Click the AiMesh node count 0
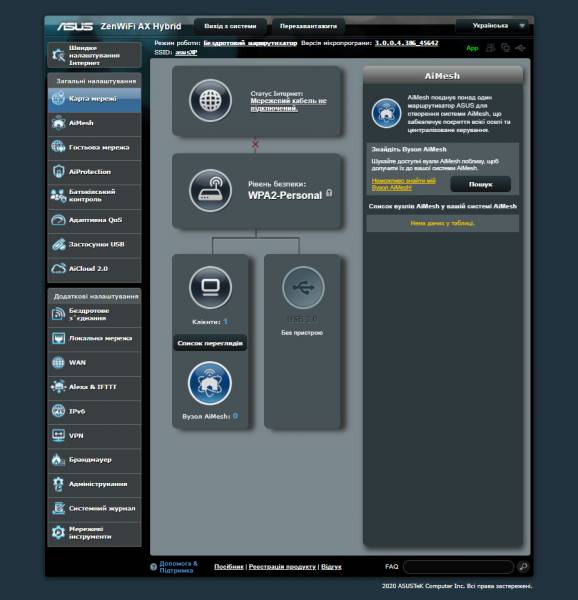Viewport: 578px width, 600px height. (x=235, y=416)
